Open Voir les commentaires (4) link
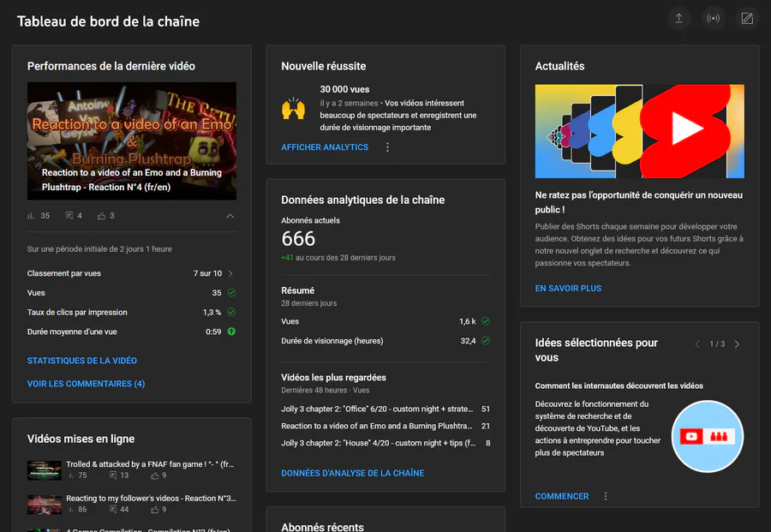This screenshot has width=771, height=532. (x=86, y=384)
